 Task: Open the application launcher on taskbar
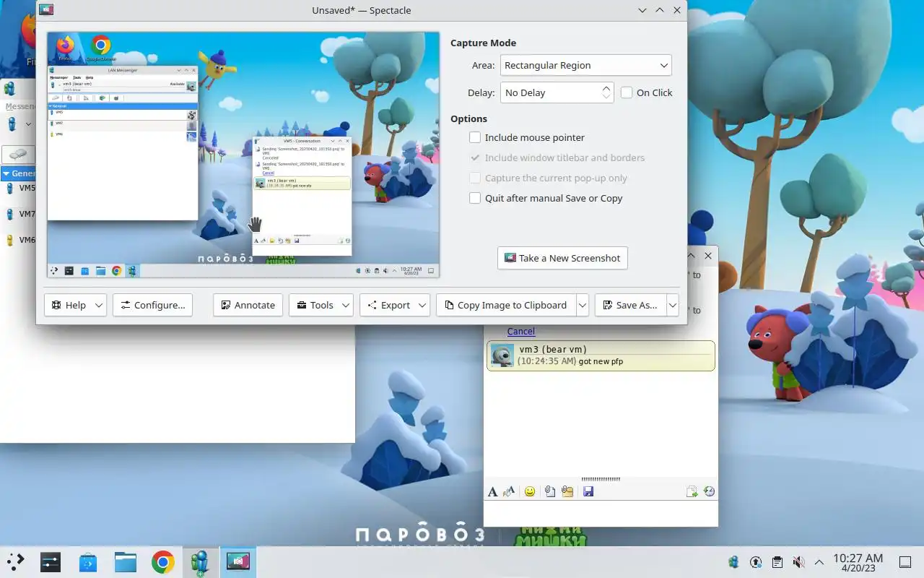pos(16,562)
